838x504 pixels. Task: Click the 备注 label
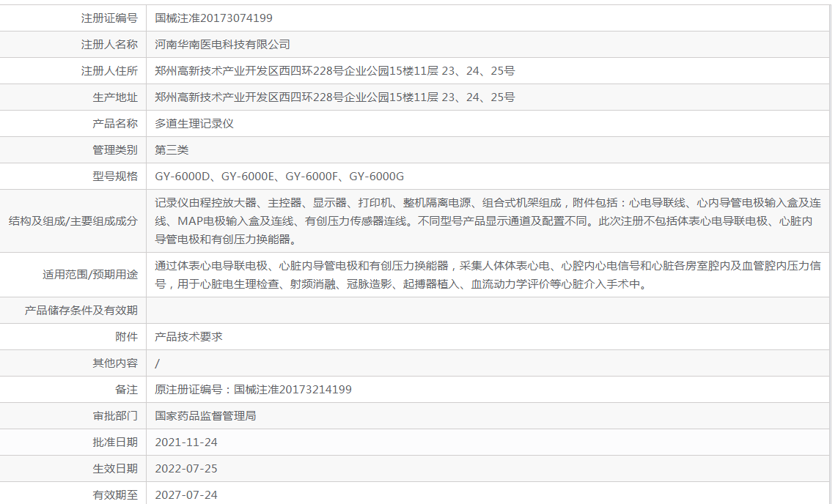(x=126, y=390)
